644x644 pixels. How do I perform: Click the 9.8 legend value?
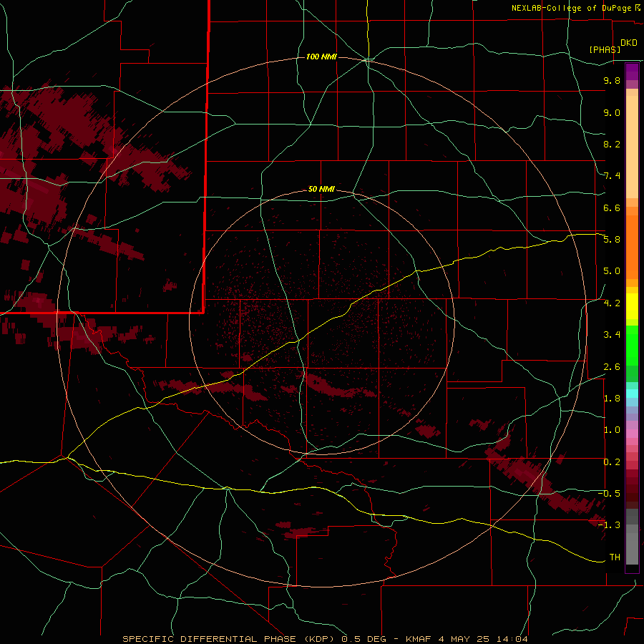[612, 80]
